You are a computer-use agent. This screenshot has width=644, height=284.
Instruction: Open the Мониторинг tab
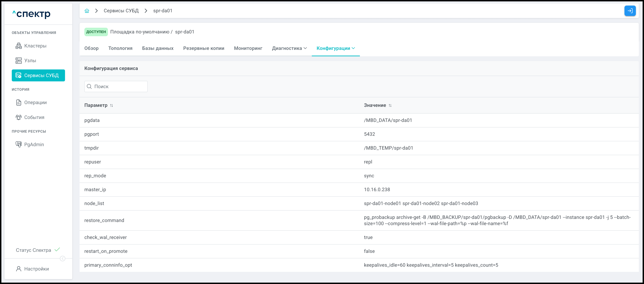tap(248, 48)
